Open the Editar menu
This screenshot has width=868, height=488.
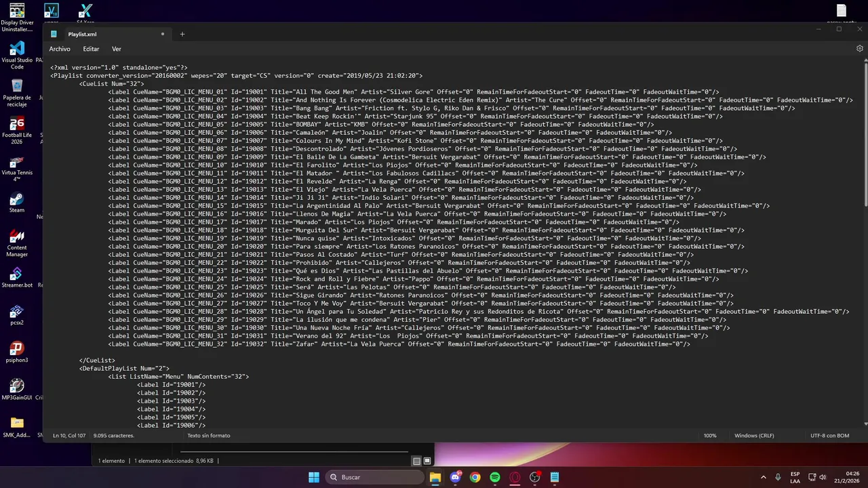click(x=91, y=49)
